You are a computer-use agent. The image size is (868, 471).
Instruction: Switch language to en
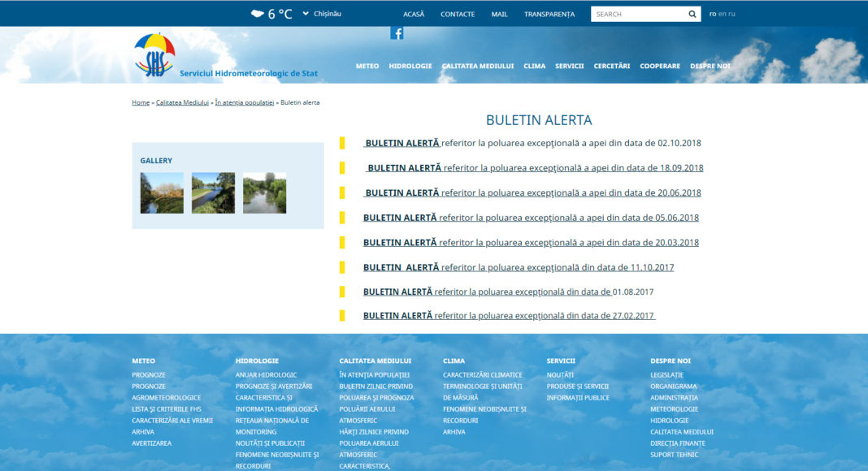[722, 14]
